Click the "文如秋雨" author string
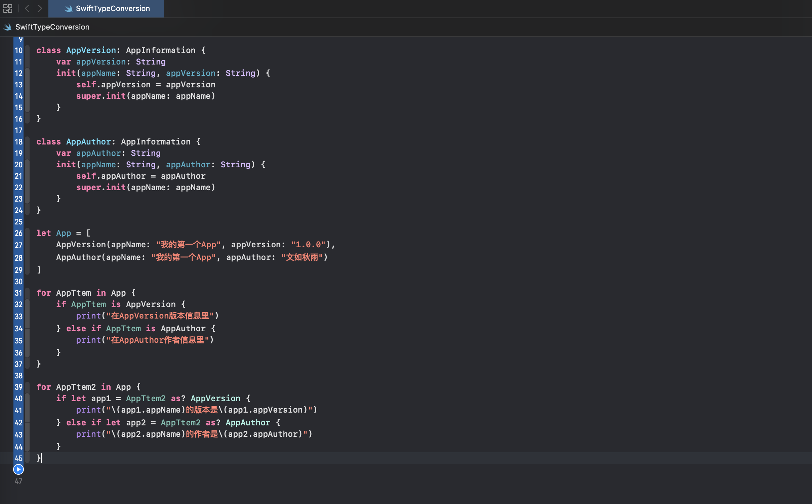 click(x=302, y=257)
